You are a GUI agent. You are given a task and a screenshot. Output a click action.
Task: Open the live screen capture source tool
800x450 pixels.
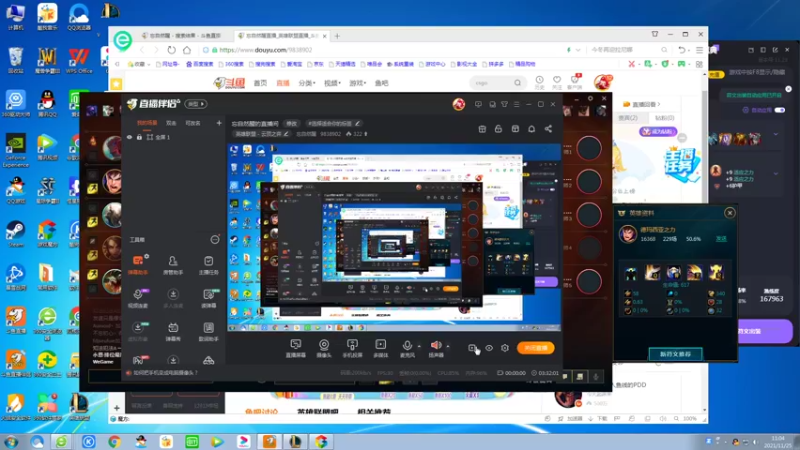coord(295,348)
